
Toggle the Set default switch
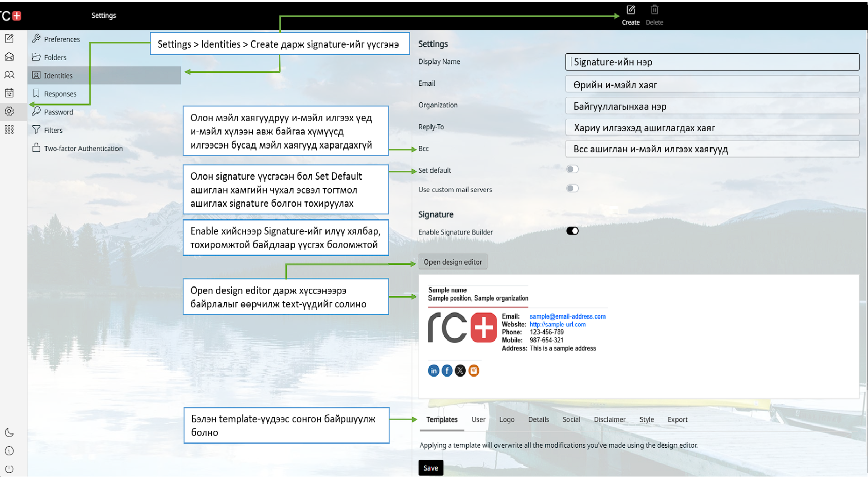pos(572,169)
